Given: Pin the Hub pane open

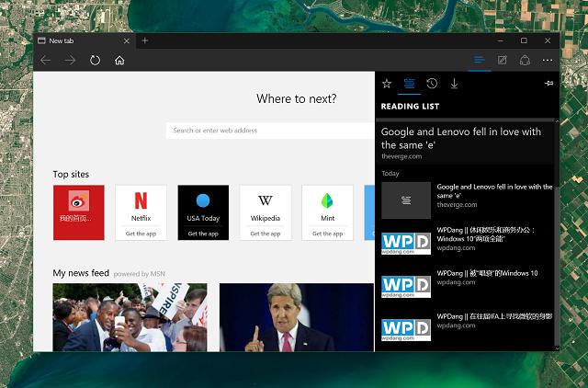Looking at the screenshot, I should coord(548,83).
